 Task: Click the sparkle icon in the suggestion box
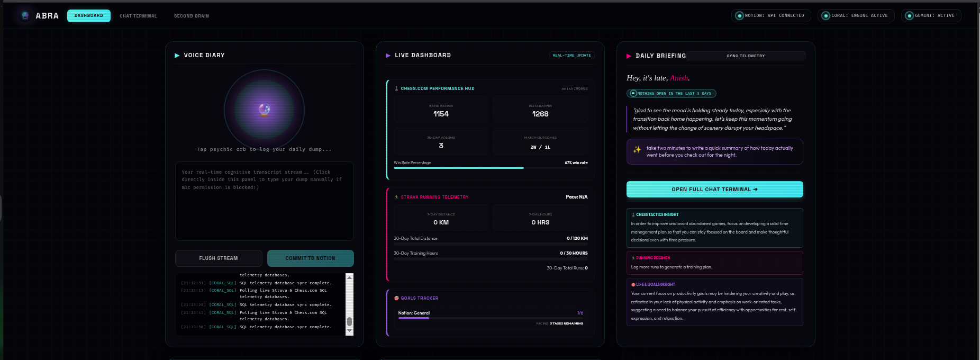coord(637,150)
